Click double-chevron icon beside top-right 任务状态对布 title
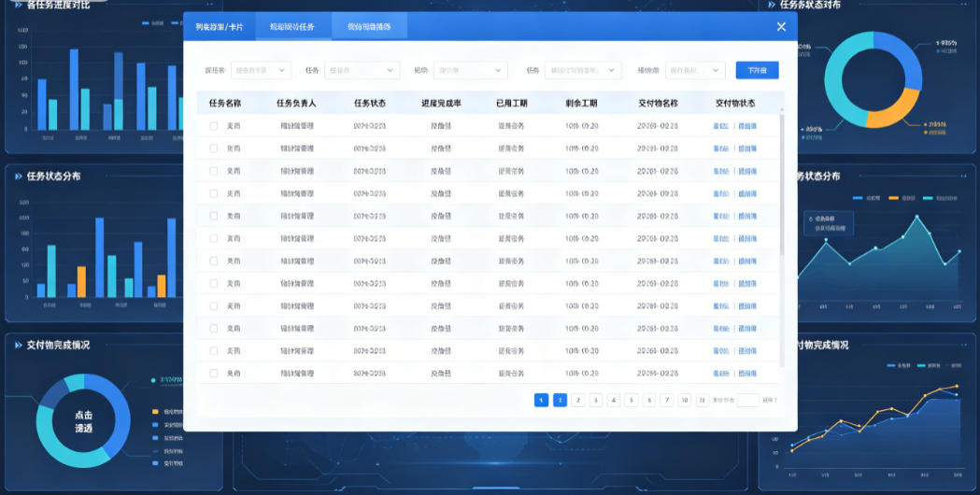 tap(772, 5)
